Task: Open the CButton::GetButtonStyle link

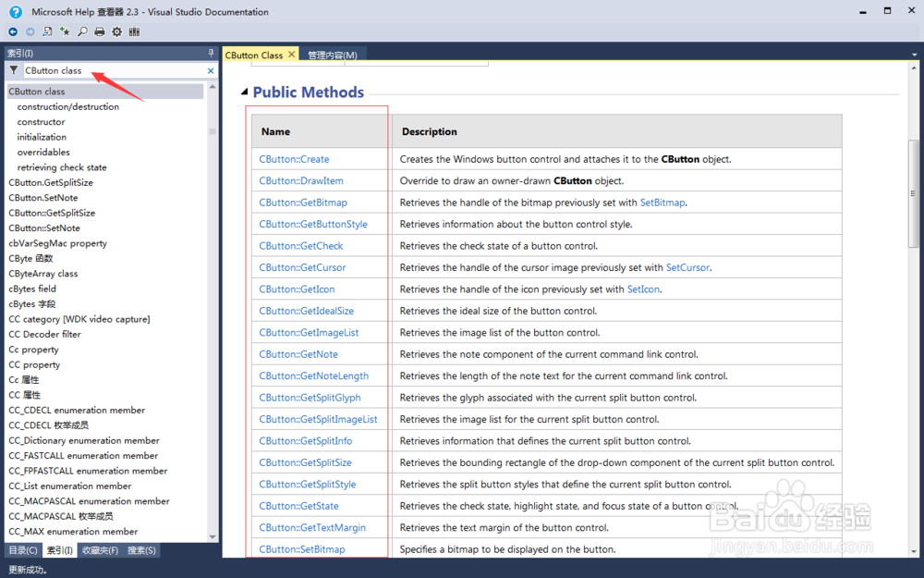Action: 313,224
